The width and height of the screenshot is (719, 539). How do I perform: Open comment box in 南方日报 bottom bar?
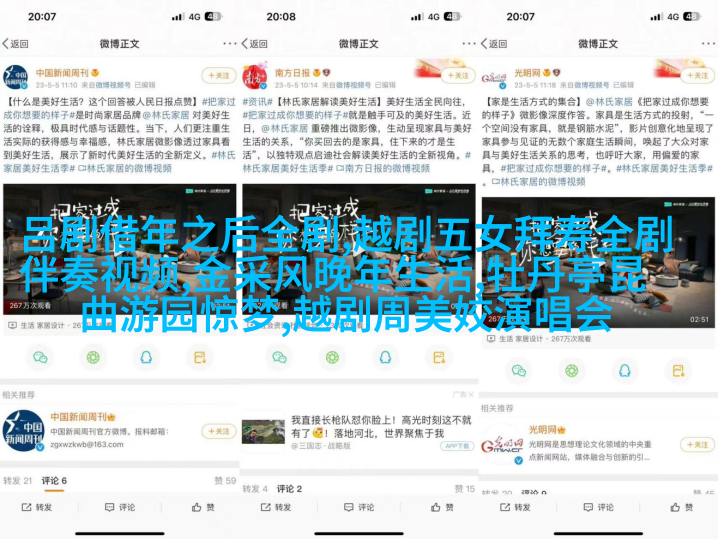tap(358, 507)
